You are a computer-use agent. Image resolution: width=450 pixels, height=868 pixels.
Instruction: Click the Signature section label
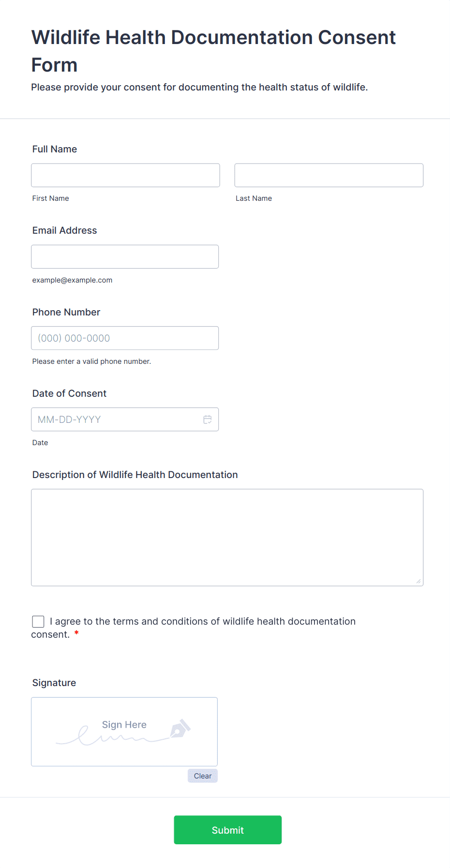[x=54, y=683]
